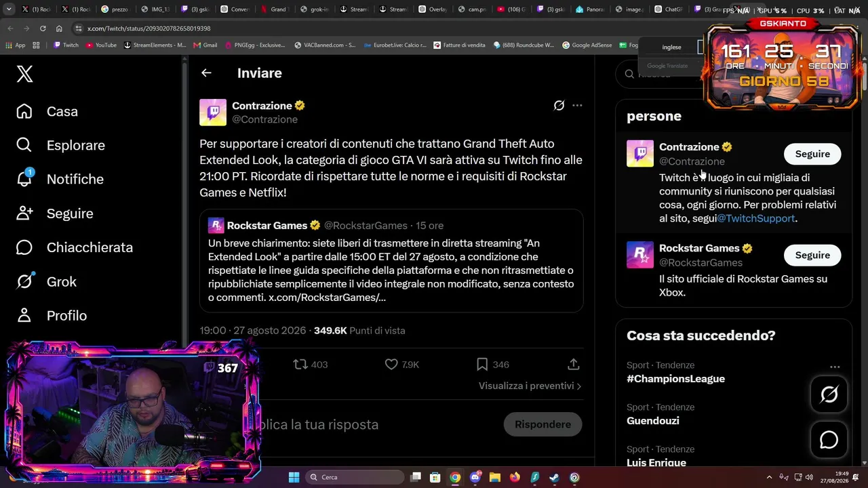Open the post's three-dot more menu
868x488 pixels.
(x=577, y=105)
